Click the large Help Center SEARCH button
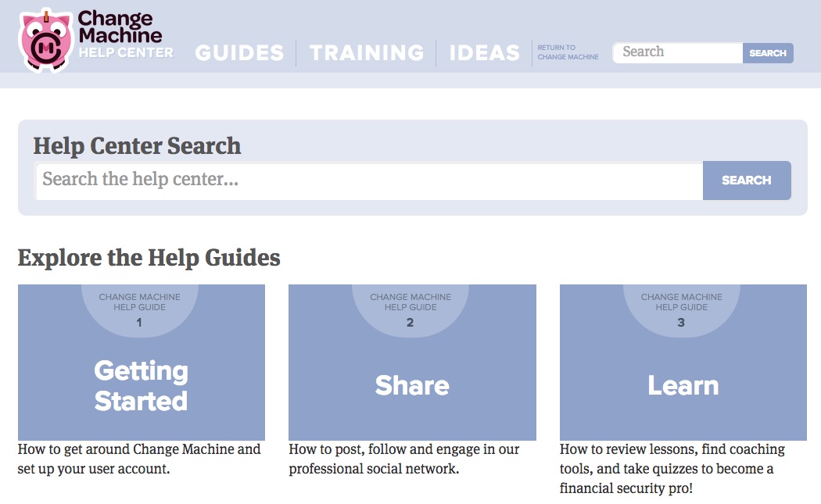 pyautogui.click(x=747, y=181)
